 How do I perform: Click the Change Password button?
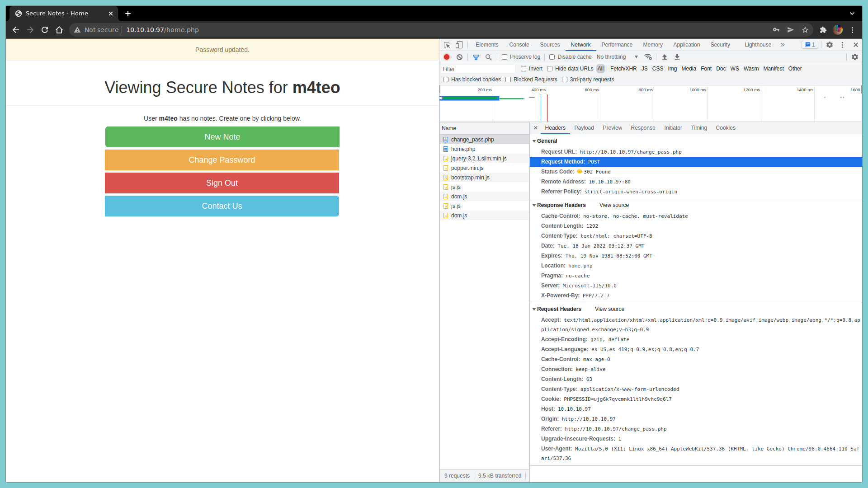(222, 160)
